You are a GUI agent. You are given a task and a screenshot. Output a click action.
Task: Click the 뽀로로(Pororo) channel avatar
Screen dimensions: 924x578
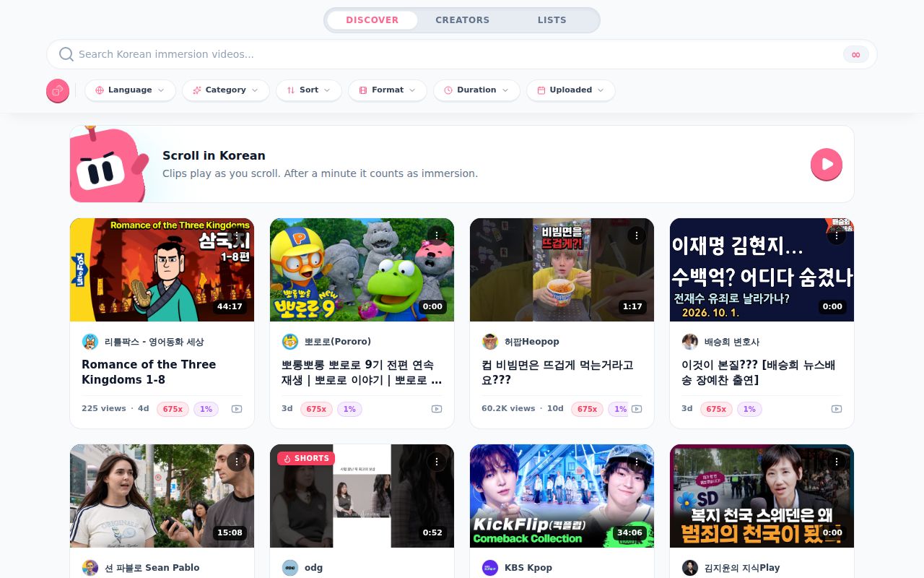click(290, 342)
